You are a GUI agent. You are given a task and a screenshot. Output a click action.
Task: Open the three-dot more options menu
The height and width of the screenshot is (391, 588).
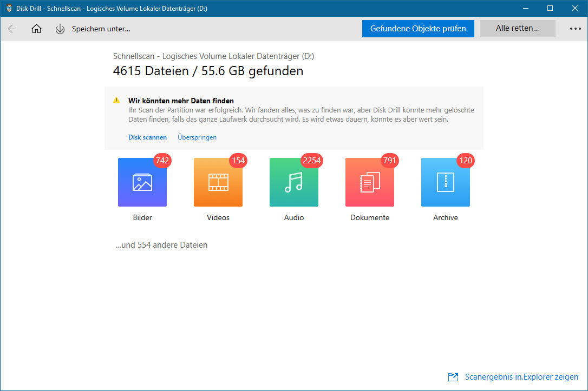point(575,29)
